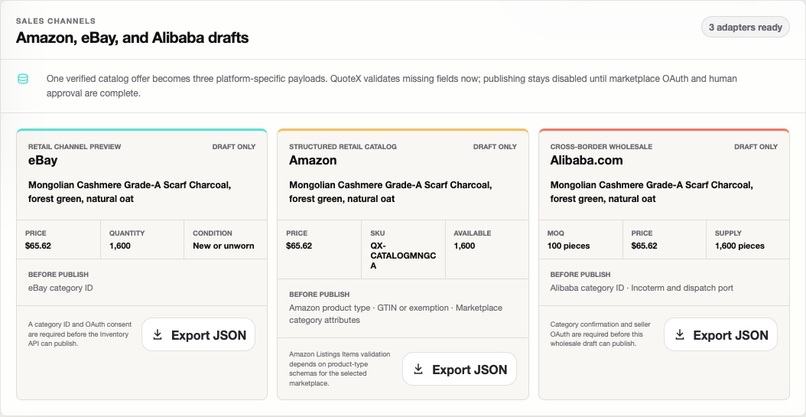The height and width of the screenshot is (417, 806).
Task: Click the 'One verified catalog offer' info message
Action: (392, 86)
